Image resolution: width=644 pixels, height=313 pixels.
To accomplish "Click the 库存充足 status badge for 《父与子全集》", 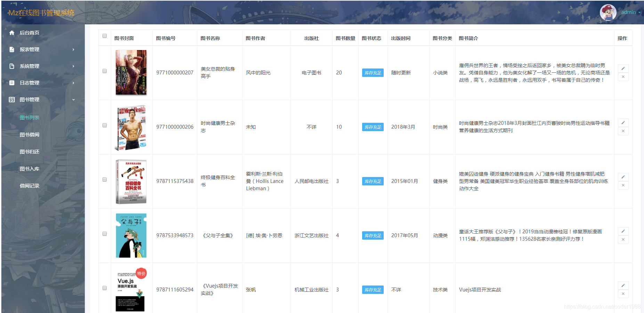I will pos(373,235).
